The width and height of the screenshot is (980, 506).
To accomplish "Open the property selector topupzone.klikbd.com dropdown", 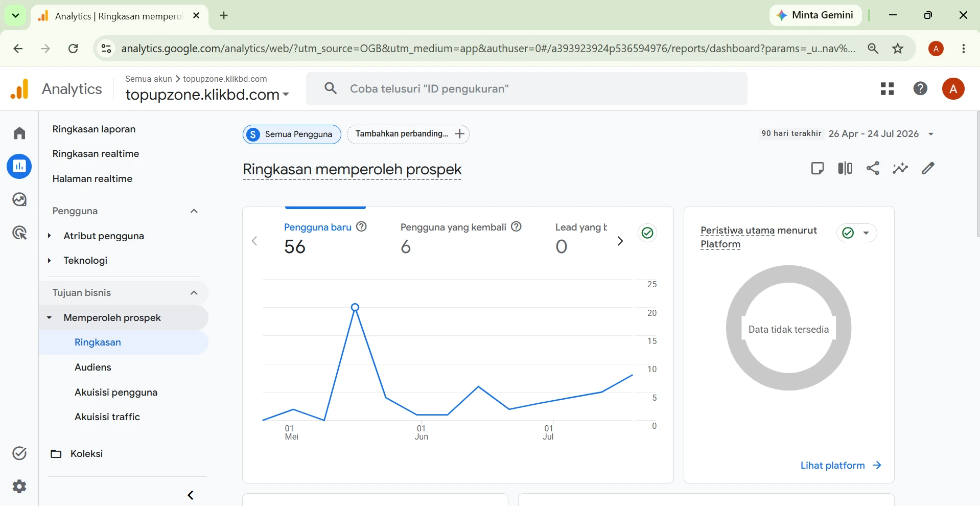I will tap(207, 95).
